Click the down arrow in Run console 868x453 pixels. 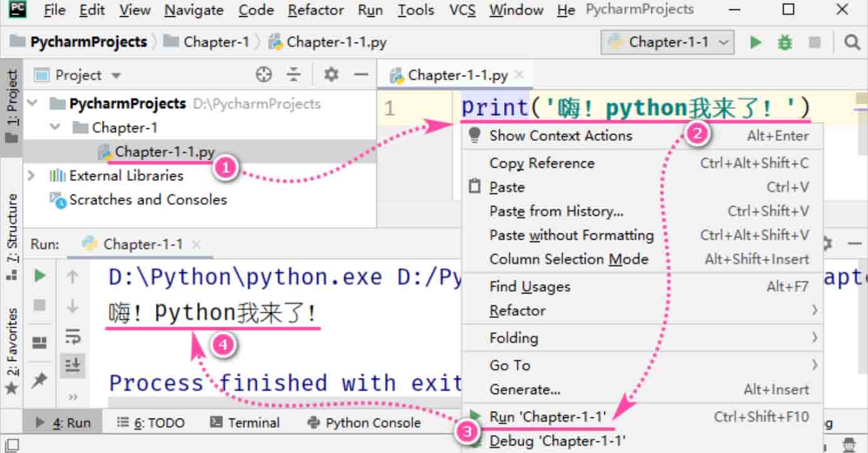(x=73, y=306)
